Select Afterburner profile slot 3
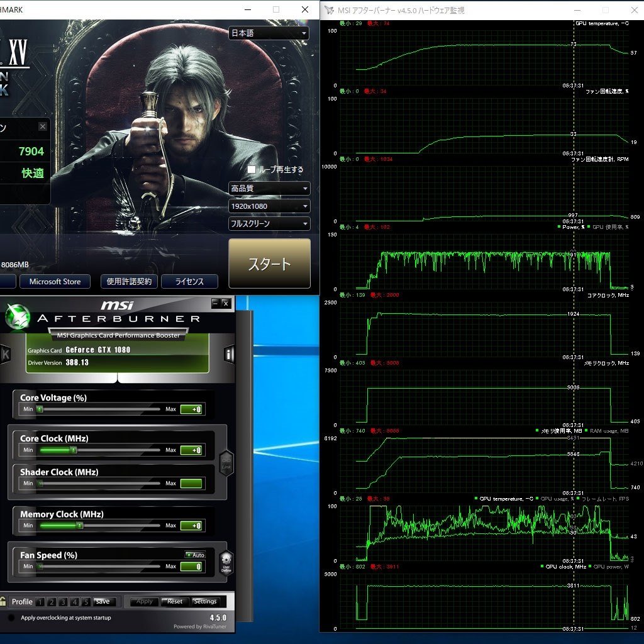This screenshot has height=644, width=644. (63, 602)
